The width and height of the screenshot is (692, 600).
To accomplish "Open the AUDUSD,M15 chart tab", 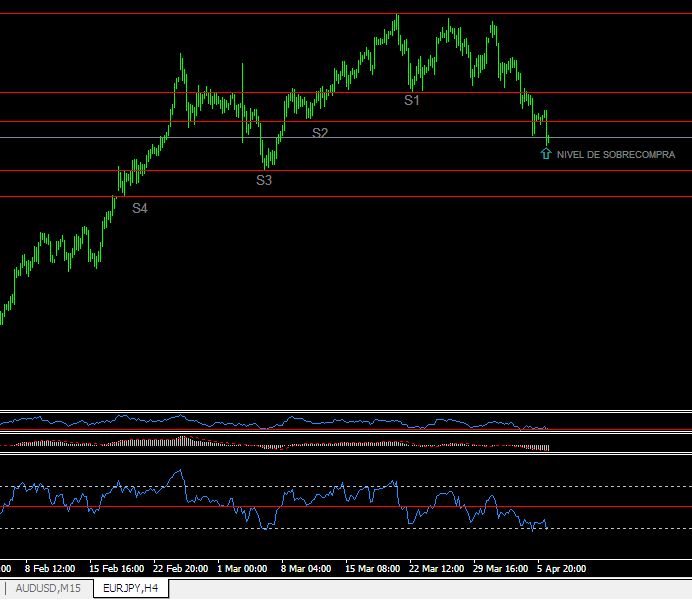I will 48,589.
